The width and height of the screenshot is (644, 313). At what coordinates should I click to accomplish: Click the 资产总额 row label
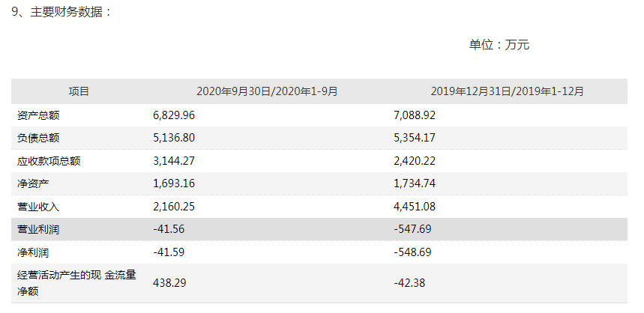[x=38, y=115]
